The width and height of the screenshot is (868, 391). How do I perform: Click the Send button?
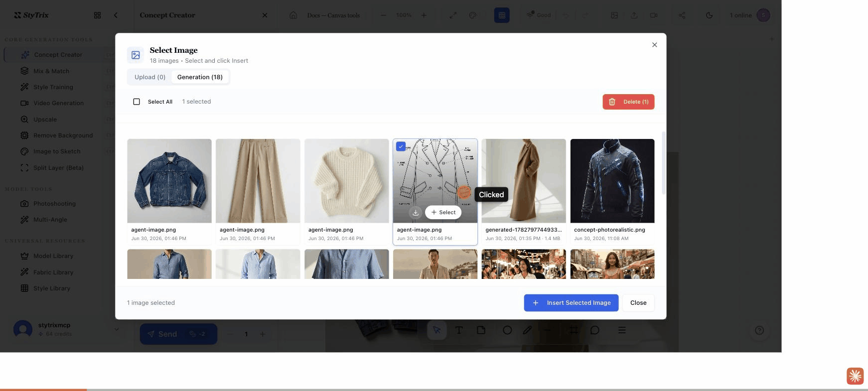(178, 334)
